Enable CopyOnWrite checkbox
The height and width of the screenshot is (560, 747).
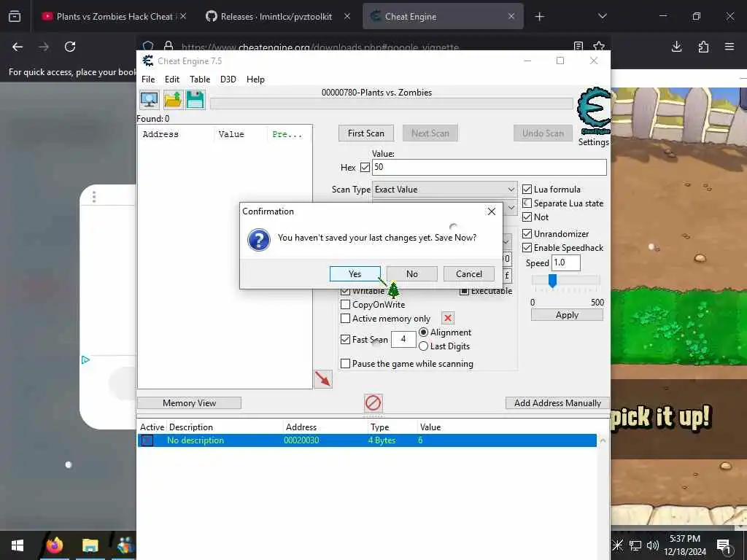click(345, 304)
